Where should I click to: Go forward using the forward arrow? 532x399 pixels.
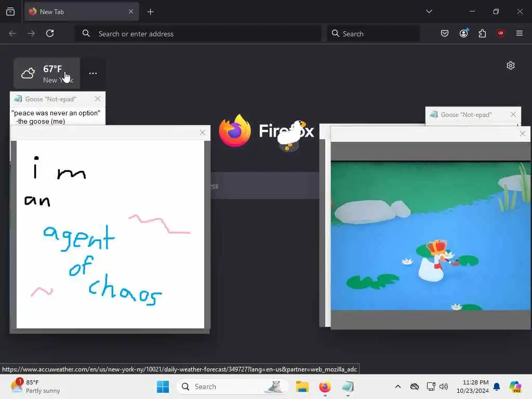31,33
